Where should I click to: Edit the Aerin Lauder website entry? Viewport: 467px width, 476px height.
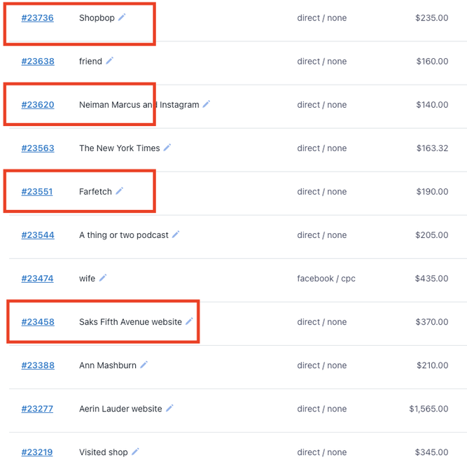point(169,408)
